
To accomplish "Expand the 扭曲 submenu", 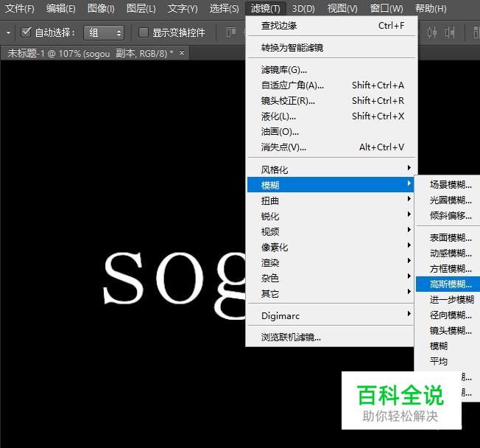I will coord(331,200).
